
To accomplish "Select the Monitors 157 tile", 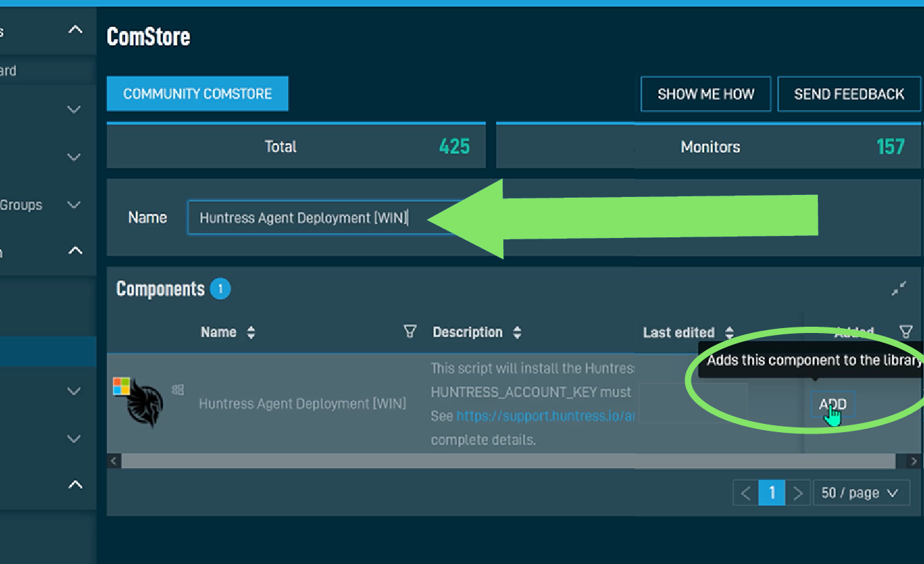I will (x=708, y=146).
